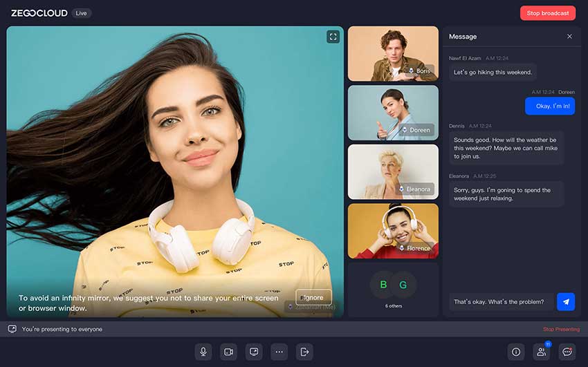Expand the 6 others participants tile
Image resolution: width=588 pixels, height=367 pixels.
coord(393,290)
